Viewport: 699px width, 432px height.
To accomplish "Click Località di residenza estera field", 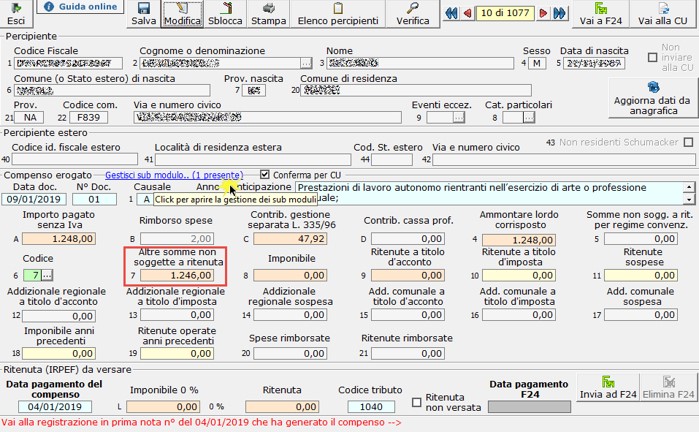I will (x=253, y=159).
